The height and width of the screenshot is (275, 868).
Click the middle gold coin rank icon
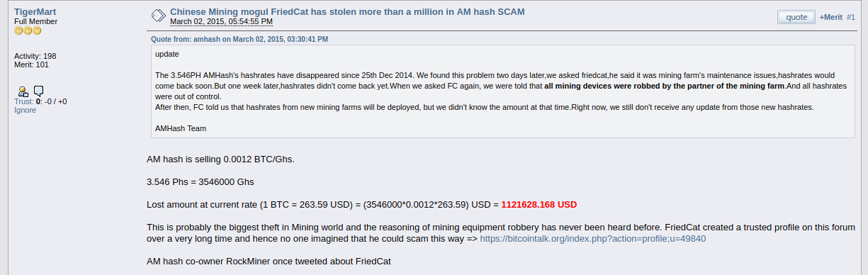(28, 30)
